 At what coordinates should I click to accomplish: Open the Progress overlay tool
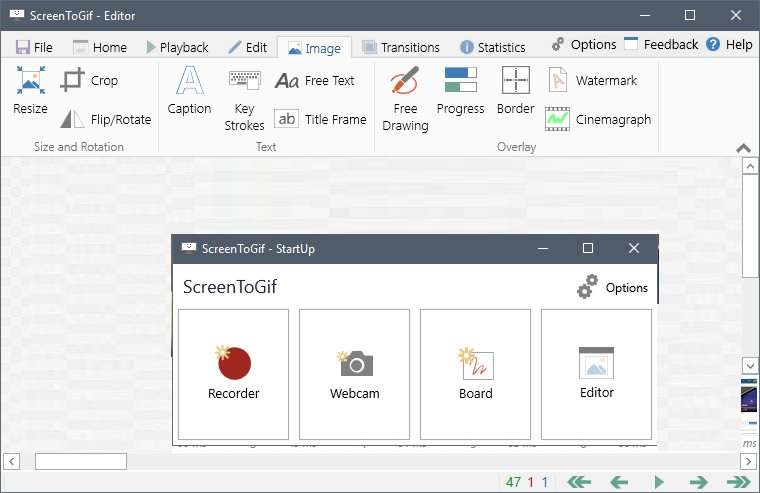pyautogui.click(x=460, y=90)
